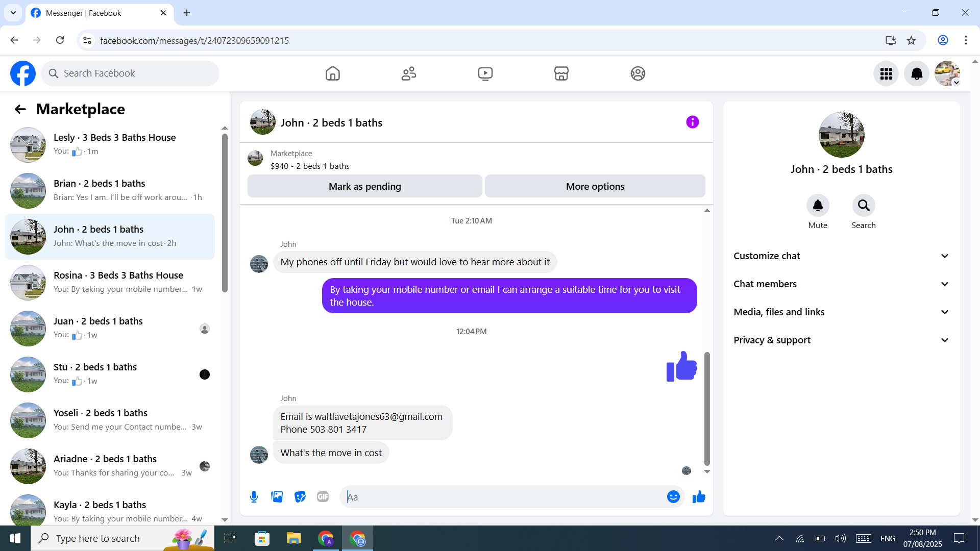Search within the conversation
The height and width of the screenshot is (551, 980).
[x=863, y=206]
